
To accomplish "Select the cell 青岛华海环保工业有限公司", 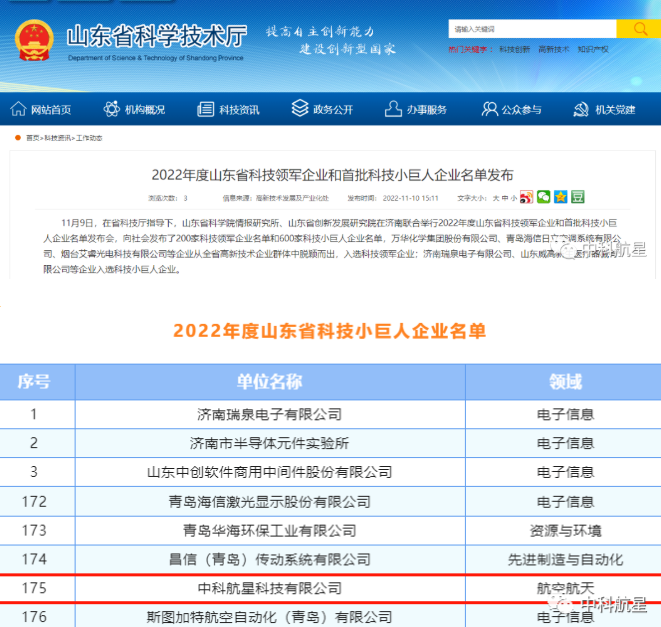I will coord(270,530).
